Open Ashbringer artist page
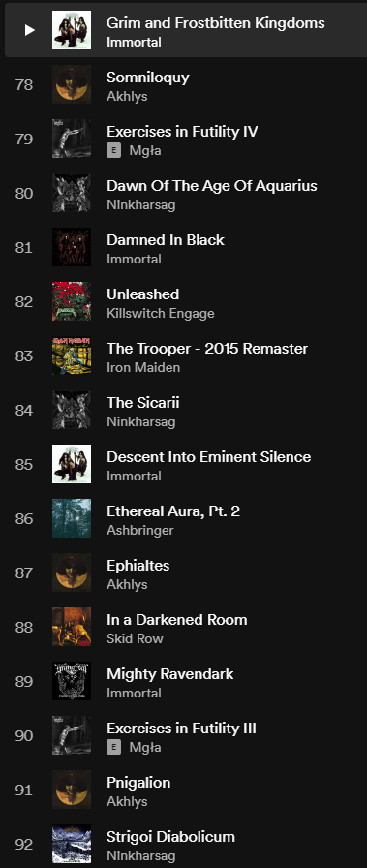The image size is (367, 868). click(140, 530)
